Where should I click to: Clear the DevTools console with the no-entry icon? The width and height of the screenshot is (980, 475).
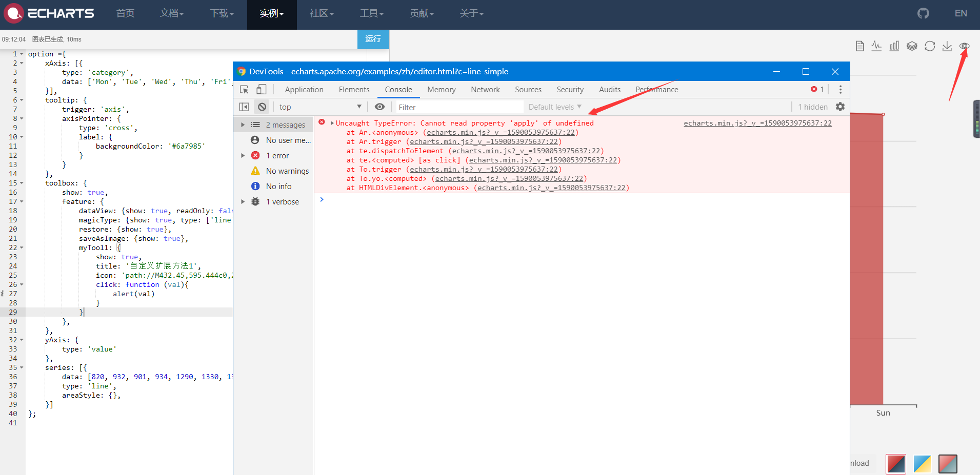[x=262, y=107]
